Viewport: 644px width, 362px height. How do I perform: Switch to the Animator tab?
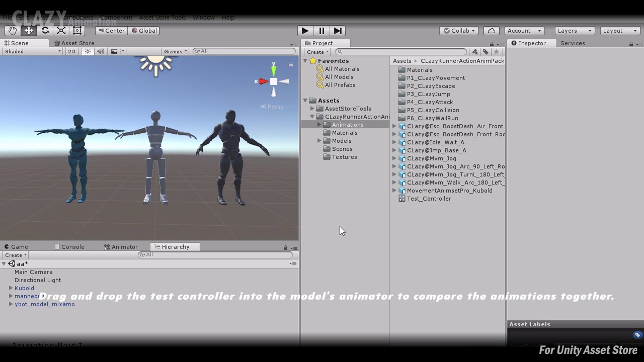[x=121, y=247]
